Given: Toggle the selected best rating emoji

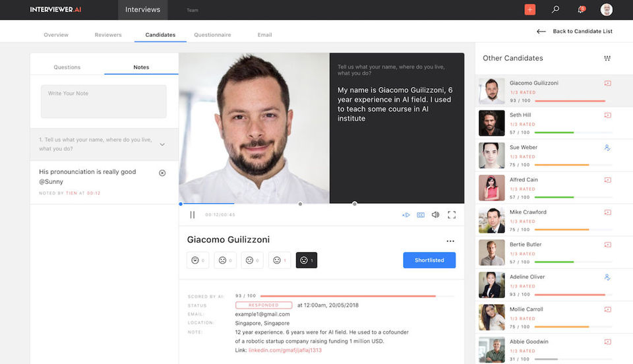Looking at the screenshot, I should point(307,260).
